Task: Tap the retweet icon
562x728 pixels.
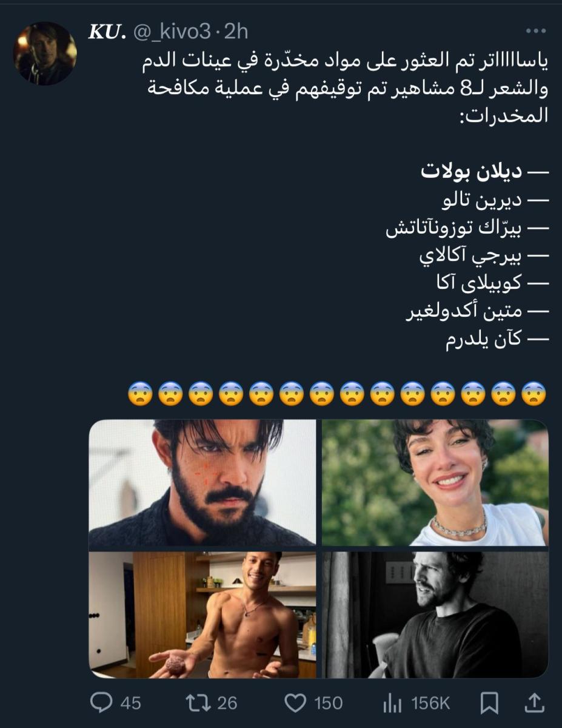Action: pyautogui.click(x=199, y=703)
